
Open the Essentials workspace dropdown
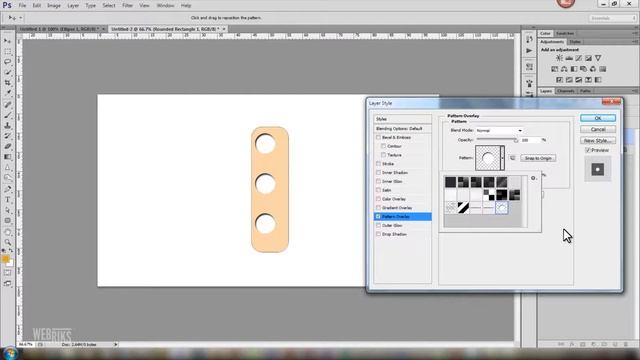point(612,18)
